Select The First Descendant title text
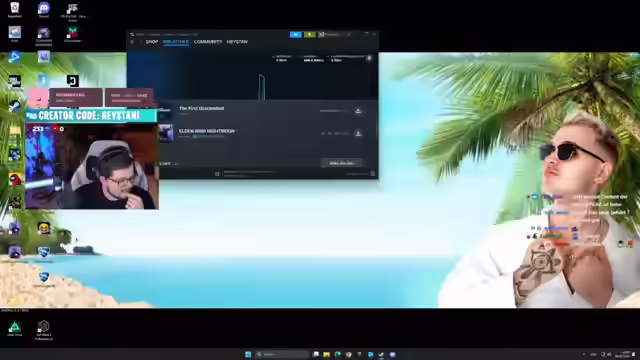The height and width of the screenshot is (360, 640). [x=202, y=109]
